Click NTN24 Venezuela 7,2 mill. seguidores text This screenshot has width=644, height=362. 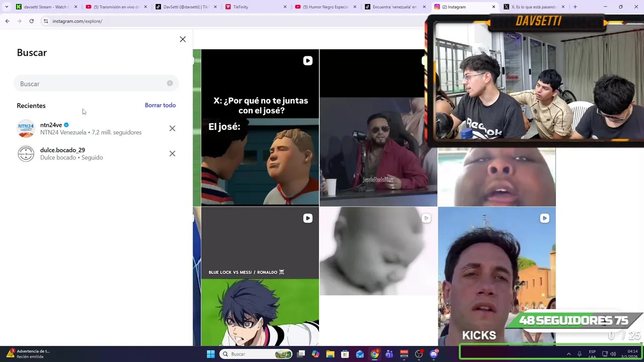coord(91,132)
